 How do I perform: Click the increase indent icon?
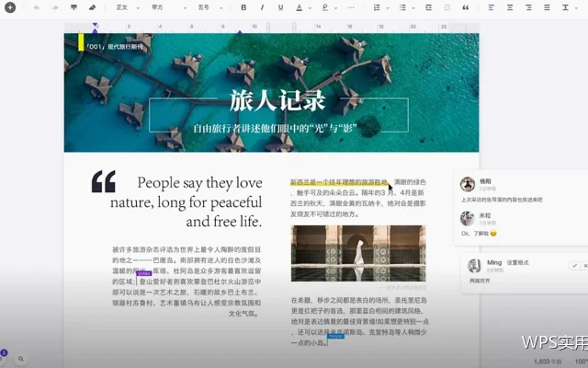tap(447, 7)
